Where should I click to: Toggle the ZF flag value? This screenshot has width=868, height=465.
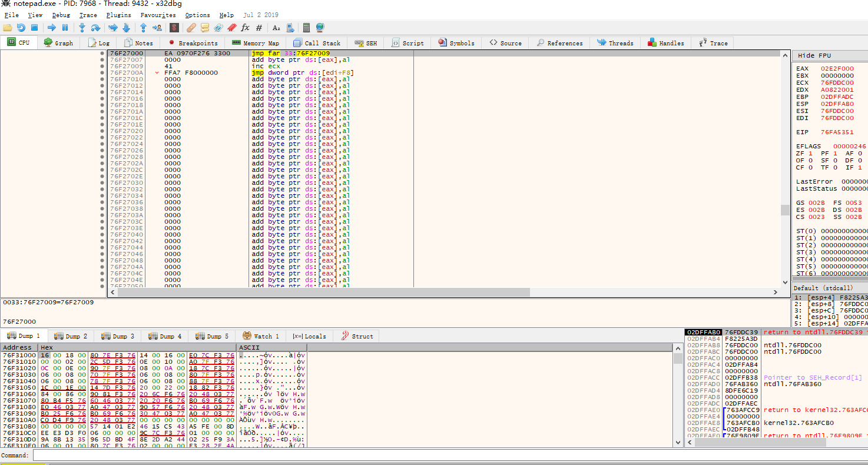810,153
